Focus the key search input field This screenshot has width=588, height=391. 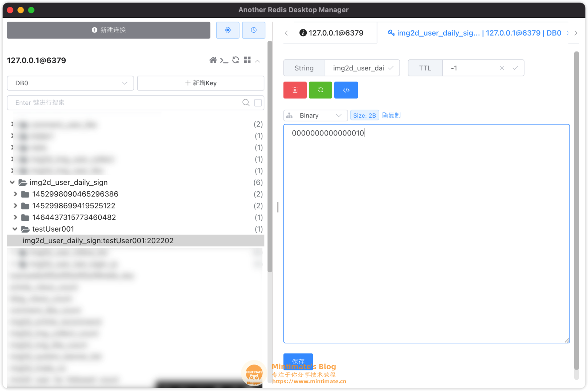(x=125, y=103)
